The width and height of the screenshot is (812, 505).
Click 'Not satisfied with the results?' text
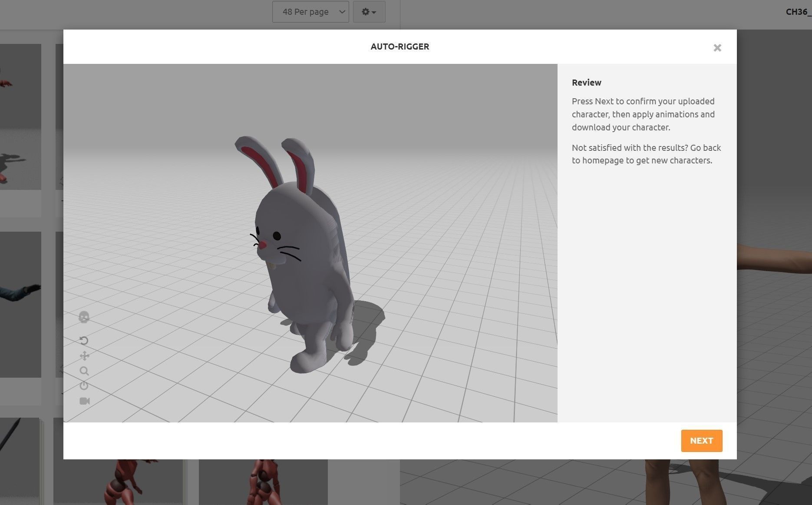point(630,148)
